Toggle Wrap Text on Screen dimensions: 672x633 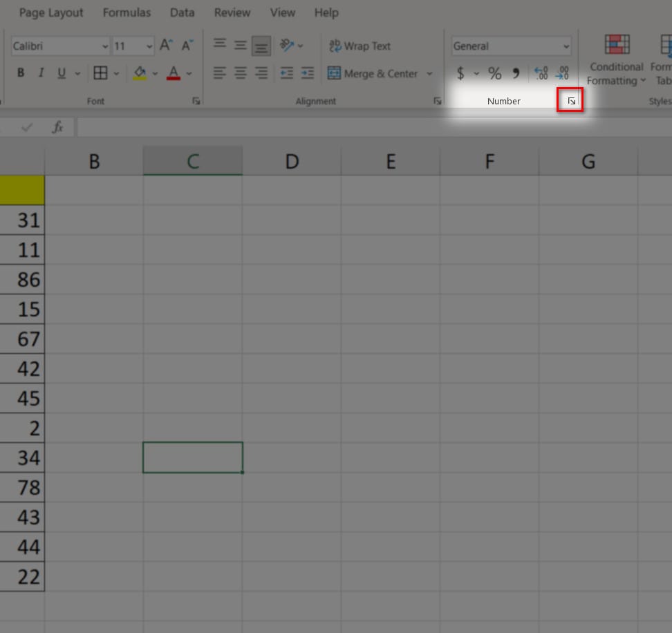360,46
